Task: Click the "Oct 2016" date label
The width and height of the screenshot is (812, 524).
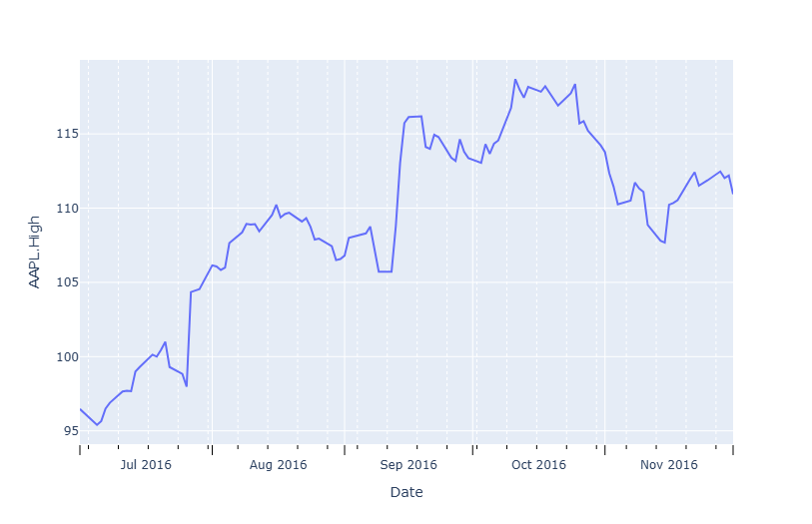Action: coord(538,465)
